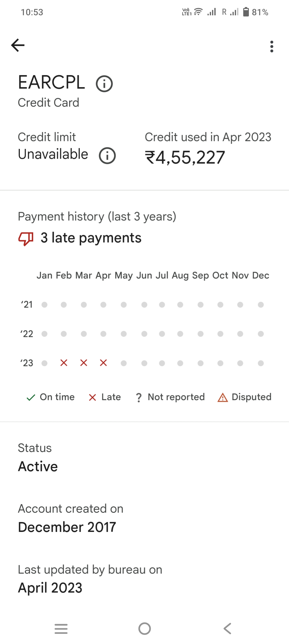Viewport: 289px width, 644px height.
Task: Tap the Dec '22 payment dot
Action: (x=261, y=334)
